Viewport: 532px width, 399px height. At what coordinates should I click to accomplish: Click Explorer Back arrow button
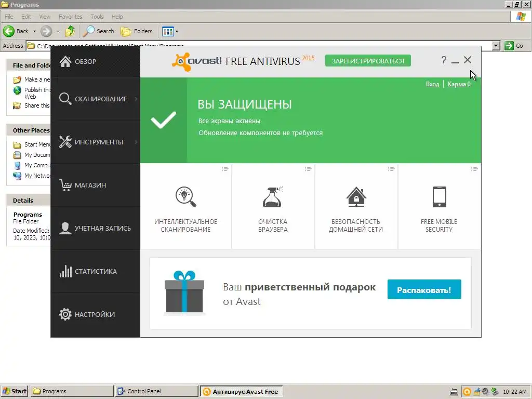coord(9,31)
